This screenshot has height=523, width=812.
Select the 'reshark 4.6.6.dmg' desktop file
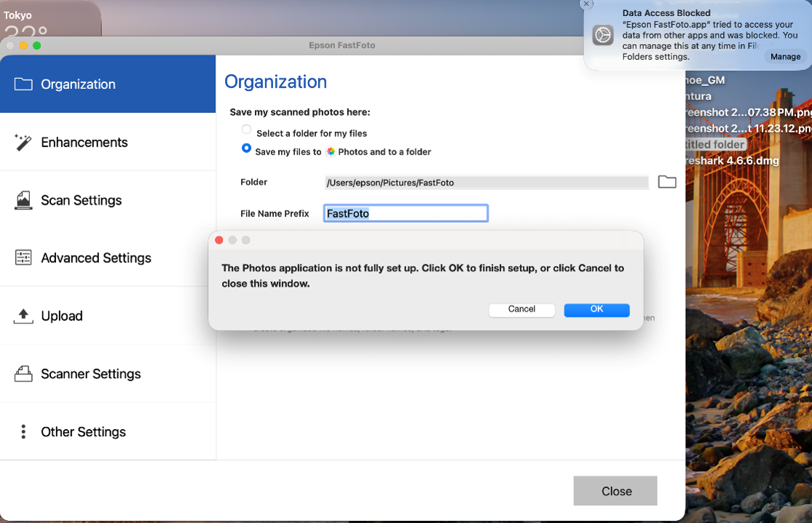tap(732, 160)
